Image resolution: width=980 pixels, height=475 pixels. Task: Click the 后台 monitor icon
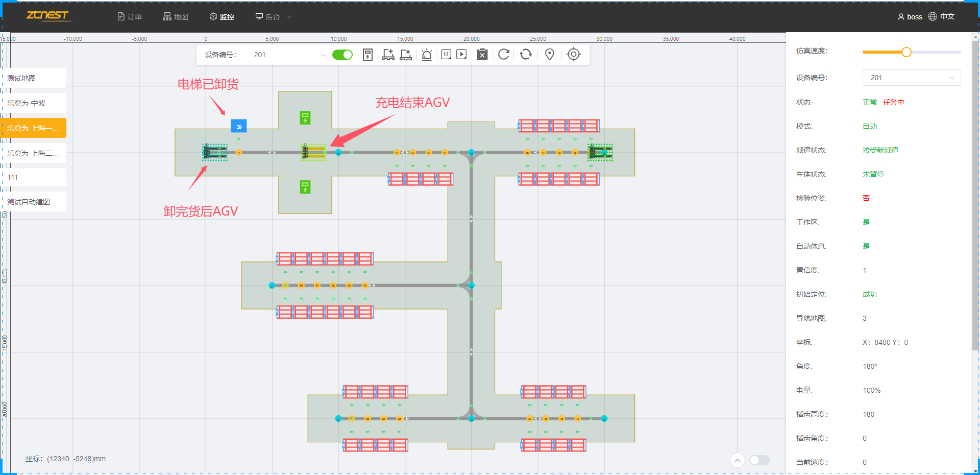pyautogui.click(x=259, y=17)
